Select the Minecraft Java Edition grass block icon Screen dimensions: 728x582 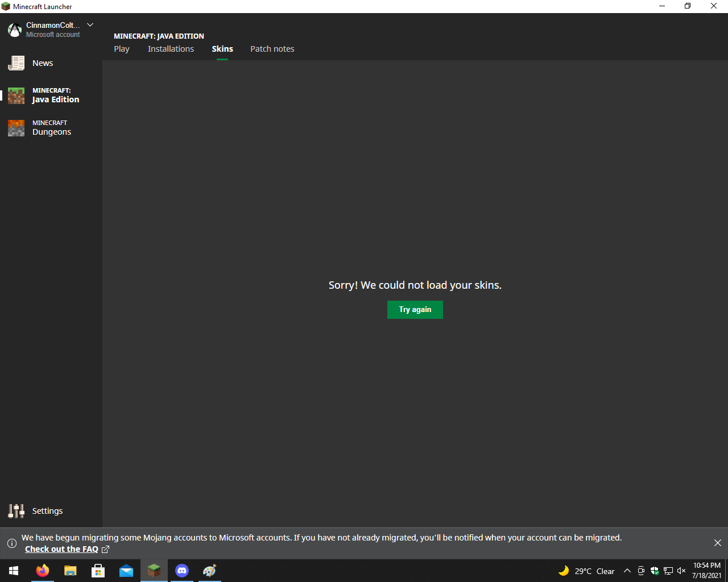(x=16, y=95)
